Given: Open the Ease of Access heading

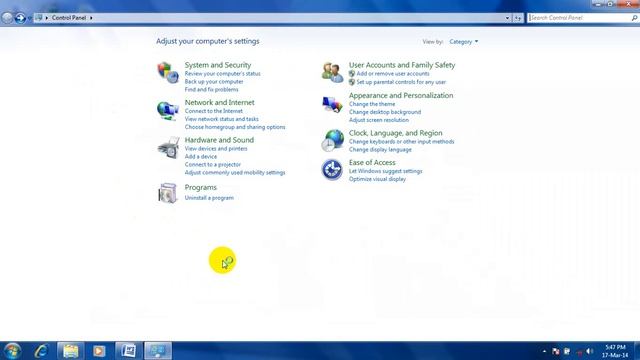Looking at the screenshot, I should [x=372, y=162].
